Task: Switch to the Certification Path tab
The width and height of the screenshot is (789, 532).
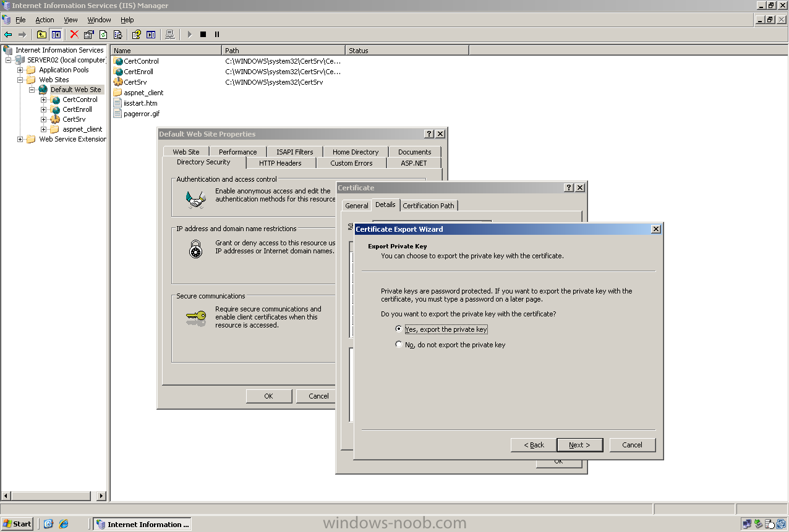Action: point(429,206)
